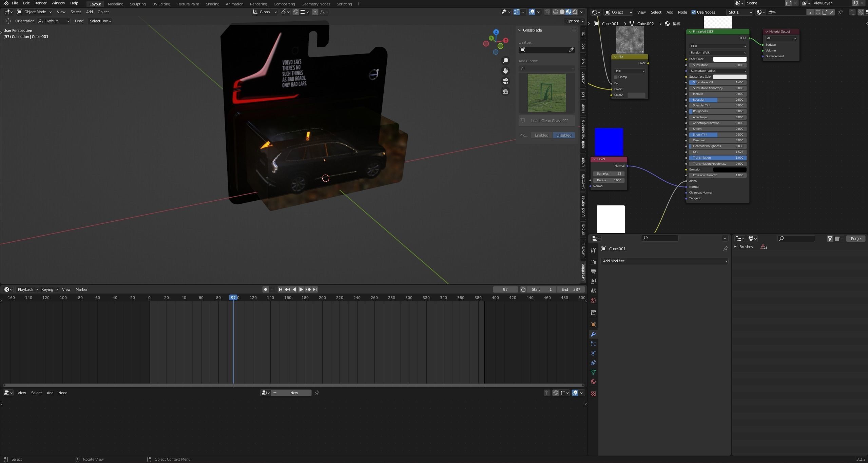Toggle the Clamp checkbox in Mix node
The height and width of the screenshot is (463, 868).
coord(616,77)
